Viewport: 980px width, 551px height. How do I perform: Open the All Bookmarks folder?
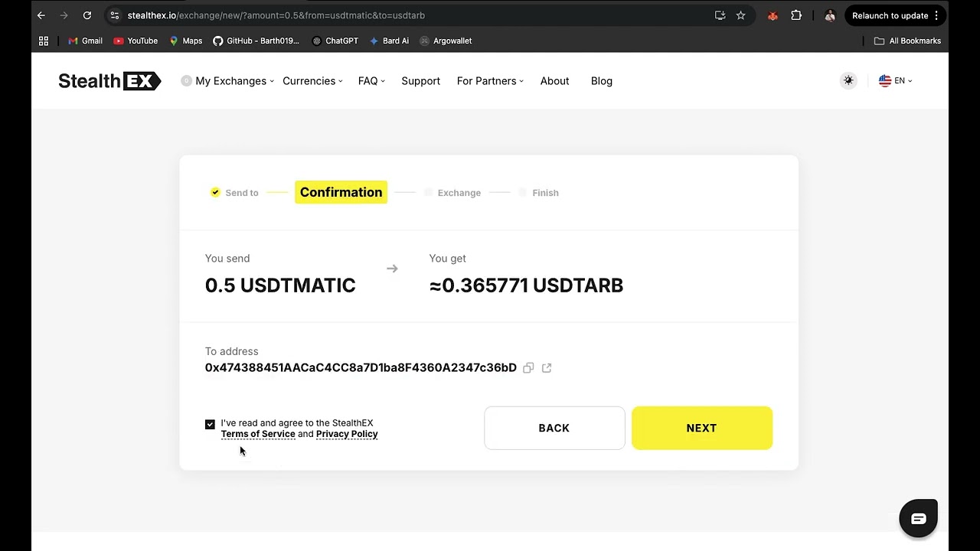point(907,41)
